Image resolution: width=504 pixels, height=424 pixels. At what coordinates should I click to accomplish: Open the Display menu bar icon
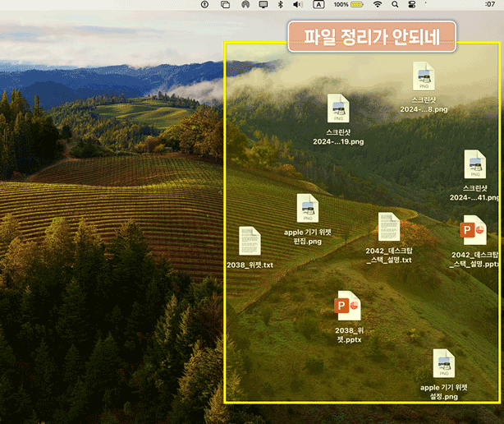[x=263, y=4]
